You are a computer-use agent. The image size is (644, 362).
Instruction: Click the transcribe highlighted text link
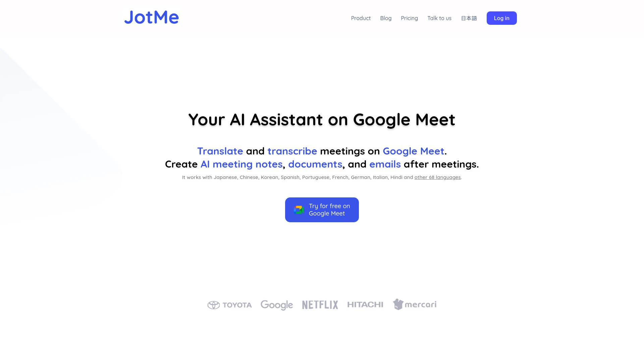pos(292,151)
